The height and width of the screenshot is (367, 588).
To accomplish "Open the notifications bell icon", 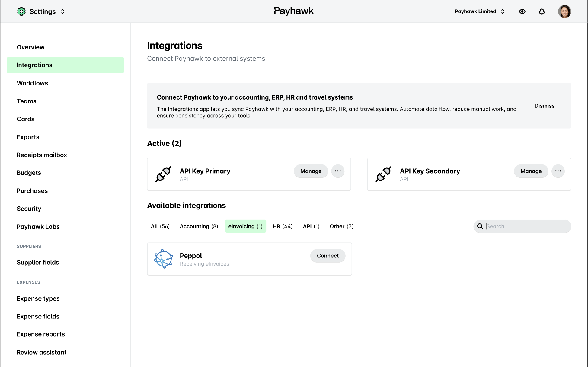I will pos(542,11).
